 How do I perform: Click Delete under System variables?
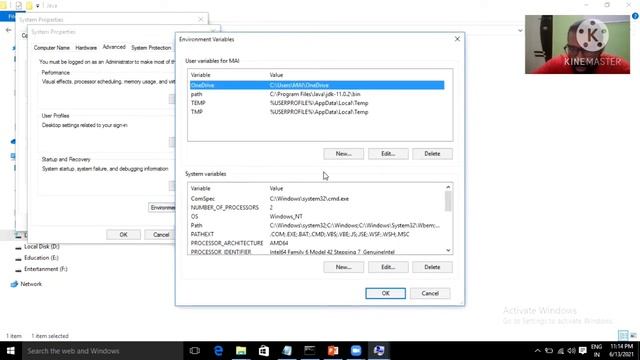click(x=432, y=267)
